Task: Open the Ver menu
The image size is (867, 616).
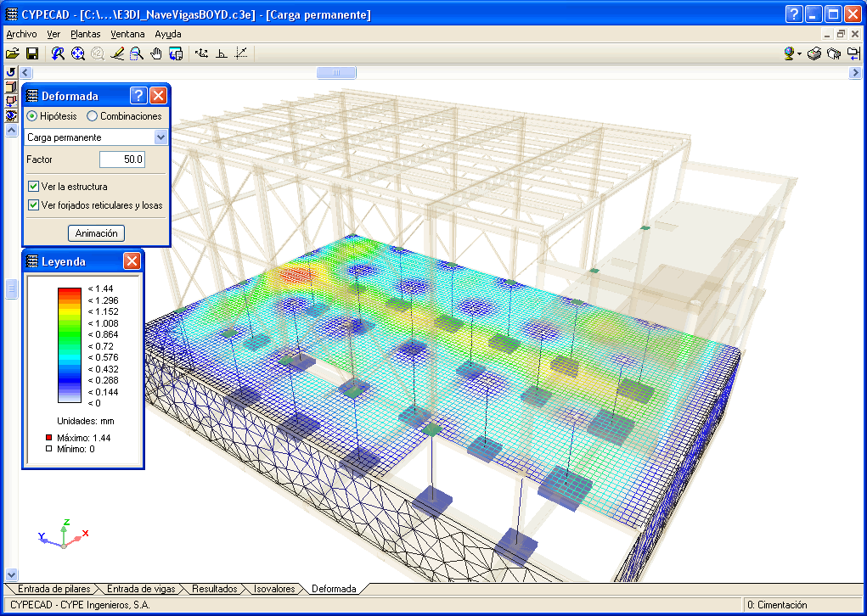Action: pos(53,34)
